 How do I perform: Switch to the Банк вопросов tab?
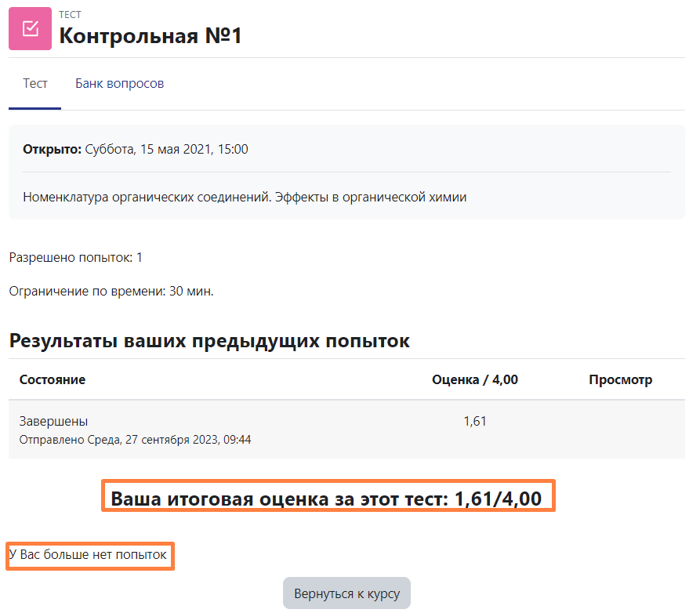point(119,84)
